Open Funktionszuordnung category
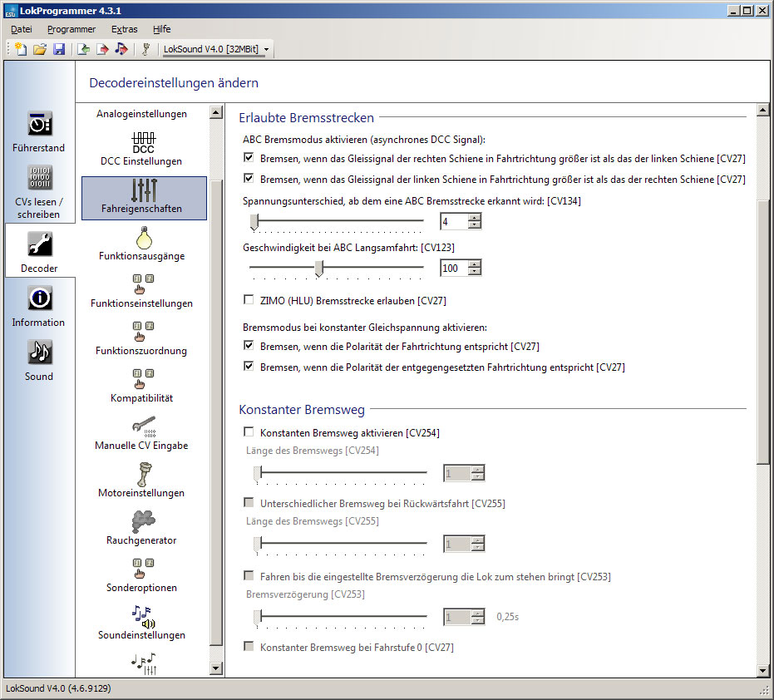 142,338
